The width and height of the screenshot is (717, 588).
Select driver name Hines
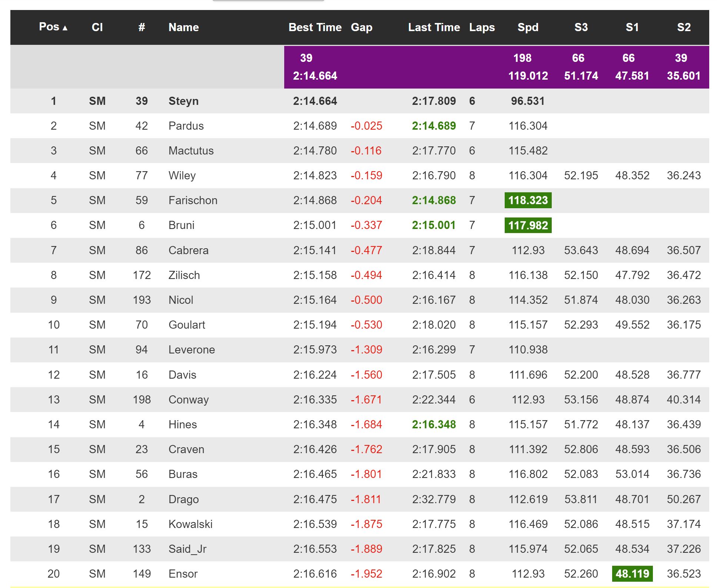pos(183,425)
